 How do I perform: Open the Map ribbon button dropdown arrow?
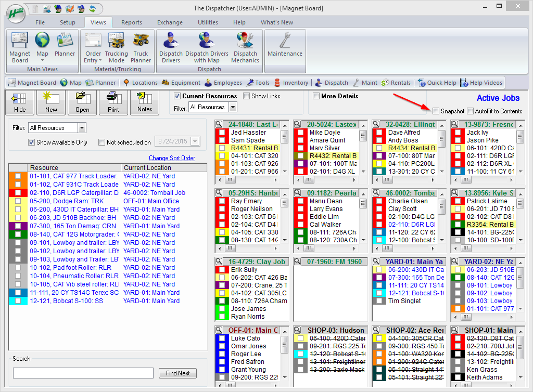42,61
